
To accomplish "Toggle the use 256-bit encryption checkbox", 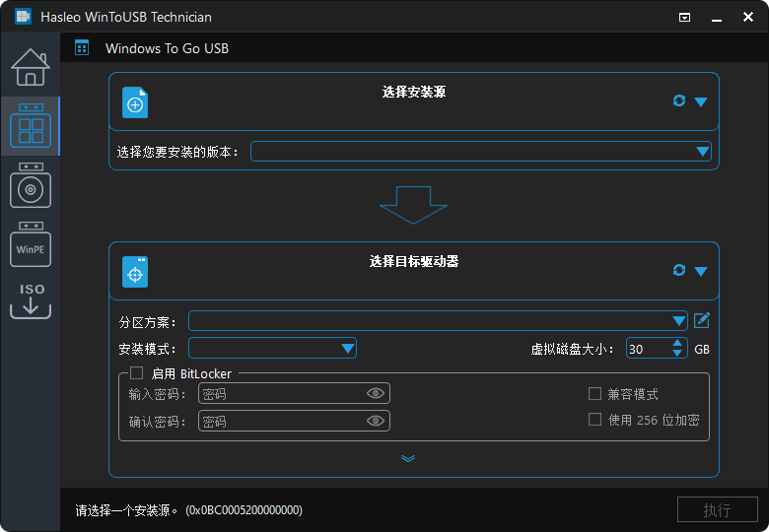I will [594, 420].
